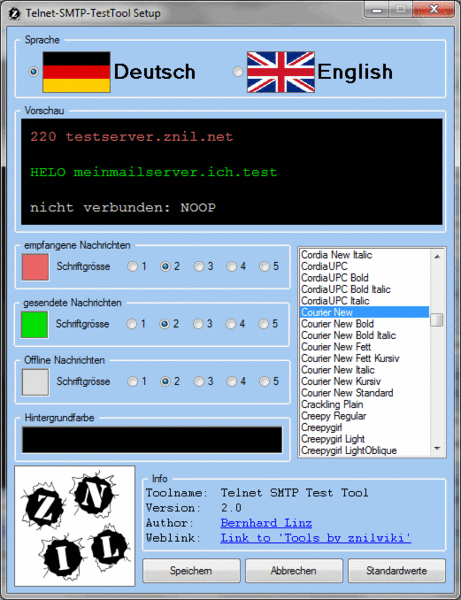Set empfangene Nachrichten font size to 3
Image resolution: width=461 pixels, height=600 pixels.
[x=199, y=266]
